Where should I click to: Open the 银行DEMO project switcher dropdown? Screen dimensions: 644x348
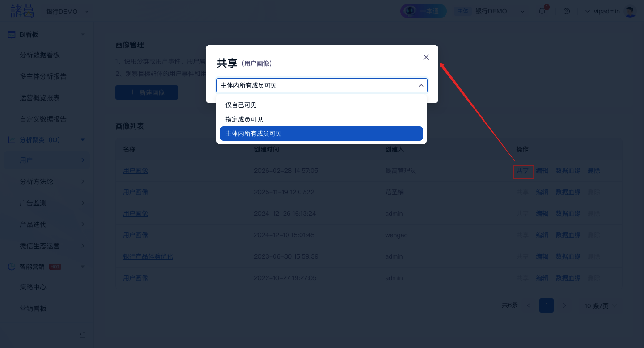67,12
